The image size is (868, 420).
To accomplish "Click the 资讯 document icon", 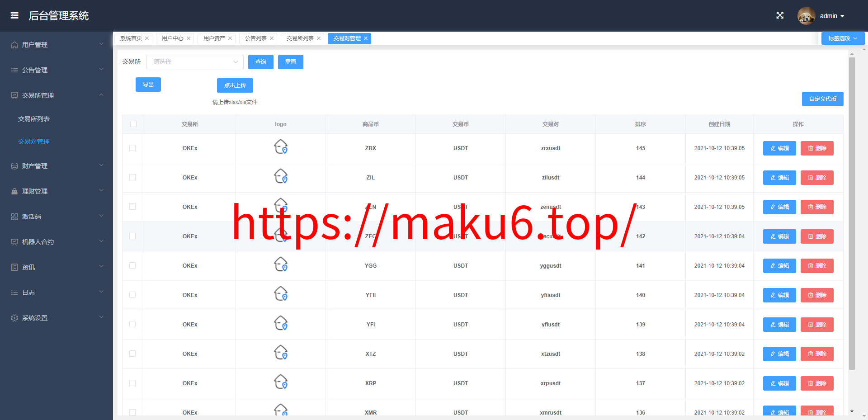I will tap(14, 267).
